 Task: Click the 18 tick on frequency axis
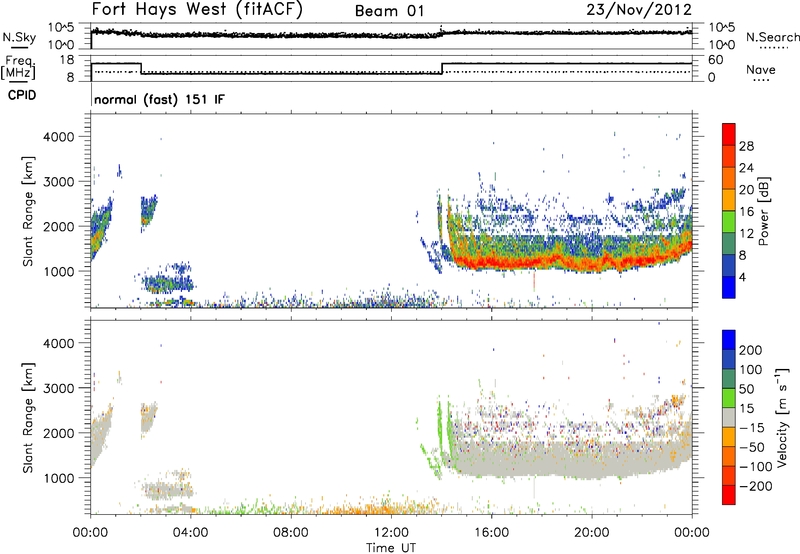click(x=66, y=60)
